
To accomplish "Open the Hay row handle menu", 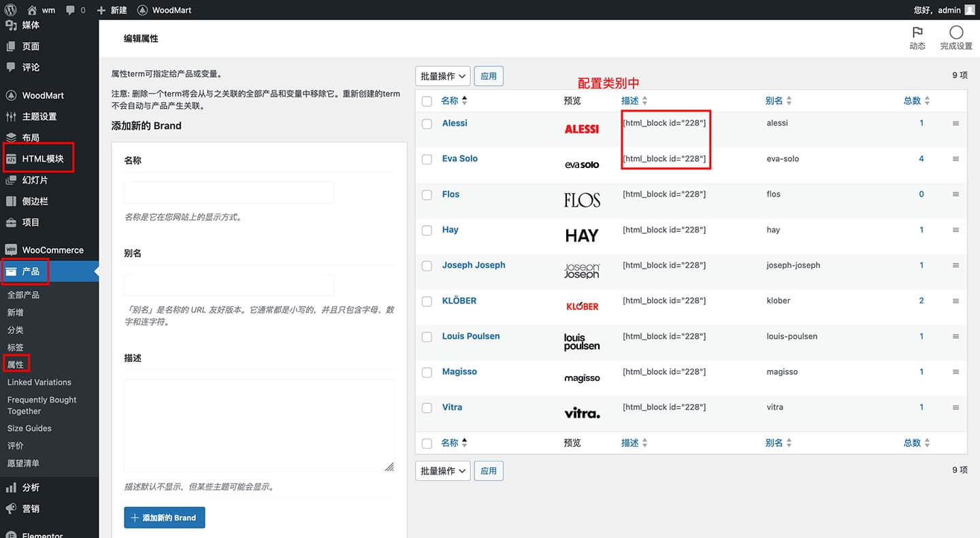I will point(955,230).
